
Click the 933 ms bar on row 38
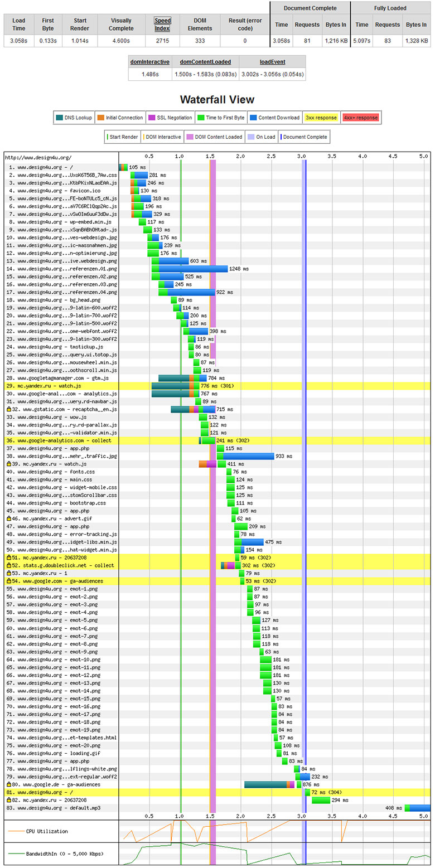click(245, 456)
